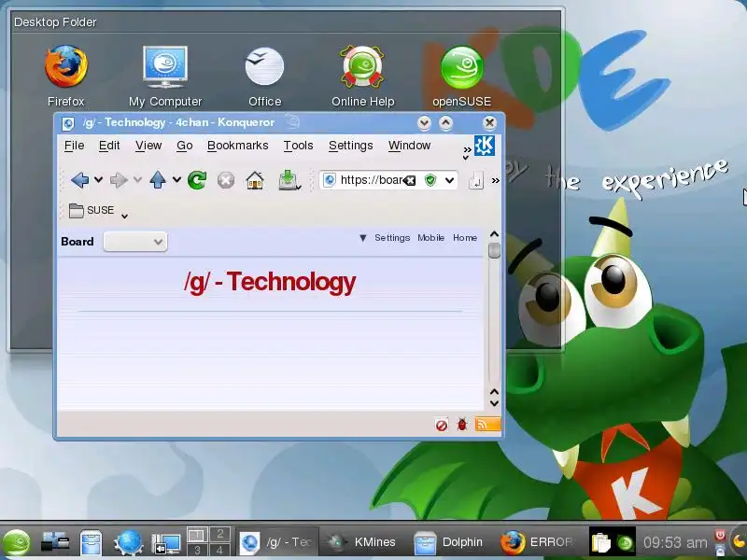Click the black triangle beside Settings link
Image resolution: width=747 pixels, height=560 pixels.
click(x=363, y=238)
